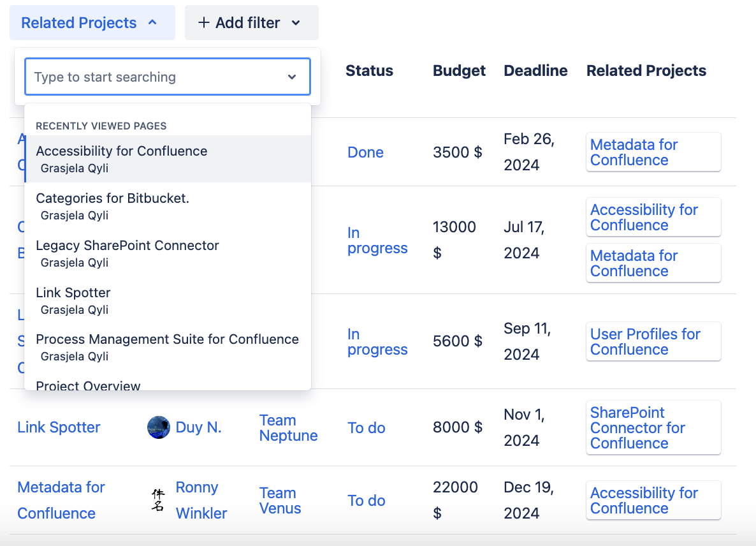Screen dimensions: 756x546
Task: Open SharePoint Connector for Confluence tag
Action: (637, 428)
